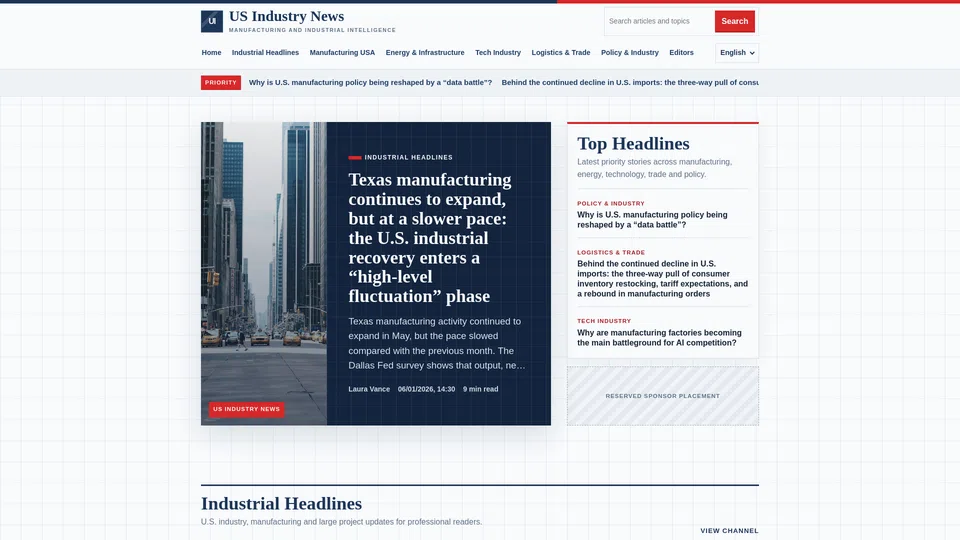Click the US INDUSTRY NEWS image badge
Image resolution: width=960 pixels, height=540 pixels.
pos(246,409)
